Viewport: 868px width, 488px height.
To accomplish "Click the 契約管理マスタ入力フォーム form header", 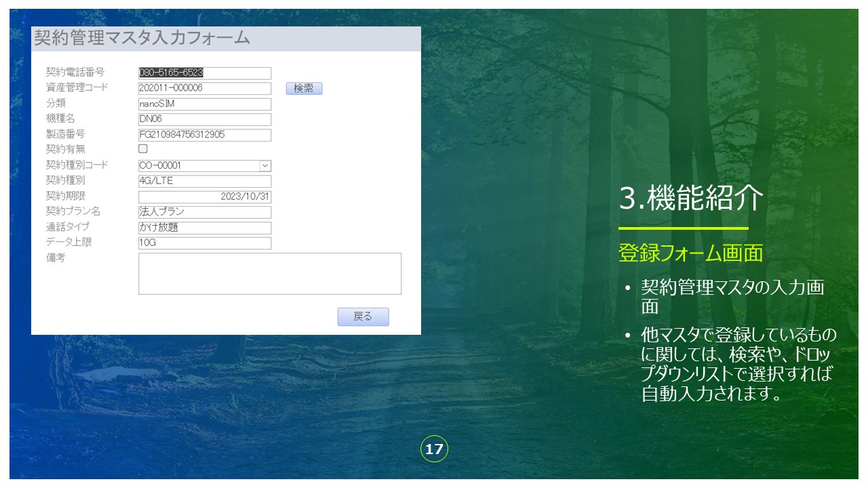I will click(142, 39).
